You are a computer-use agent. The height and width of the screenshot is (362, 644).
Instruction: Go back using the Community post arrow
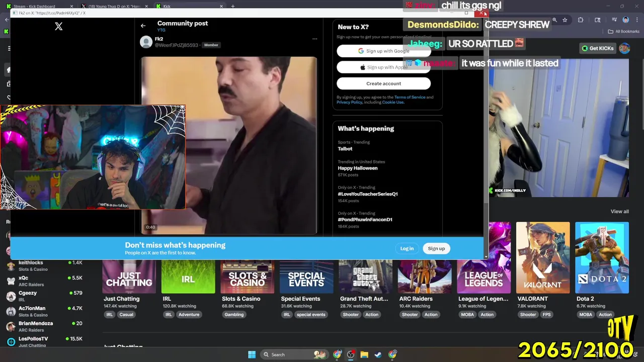click(143, 26)
